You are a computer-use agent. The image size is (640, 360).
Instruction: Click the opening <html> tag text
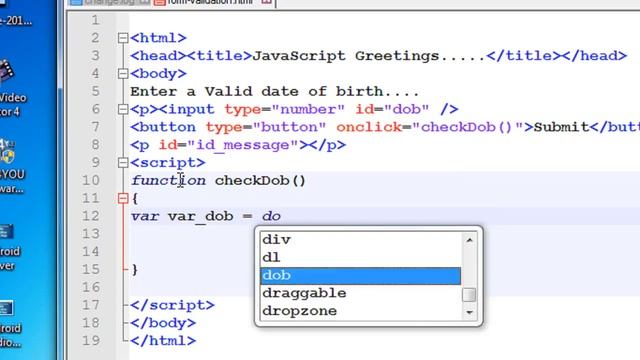click(158, 38)
